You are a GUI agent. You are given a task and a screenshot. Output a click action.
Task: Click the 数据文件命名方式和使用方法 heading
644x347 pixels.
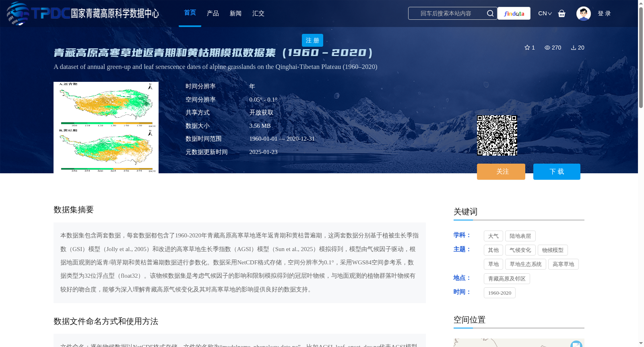(x=106, y=321)
